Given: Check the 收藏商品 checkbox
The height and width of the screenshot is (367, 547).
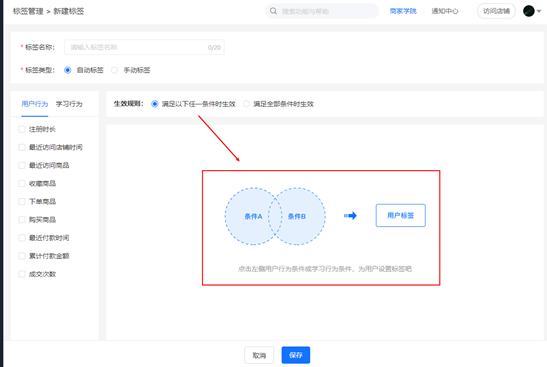Looking at the screenshot, I should (x=22, y=184).
